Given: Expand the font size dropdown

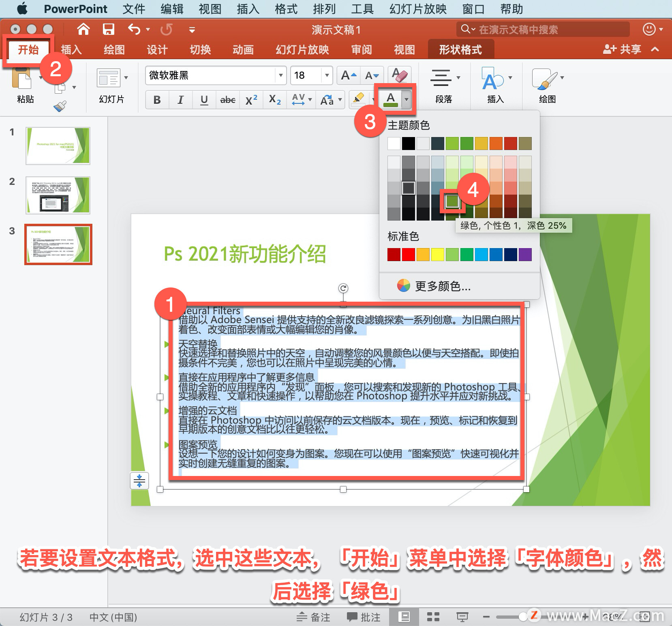Looking at the screenshot, I should point(327,75).
